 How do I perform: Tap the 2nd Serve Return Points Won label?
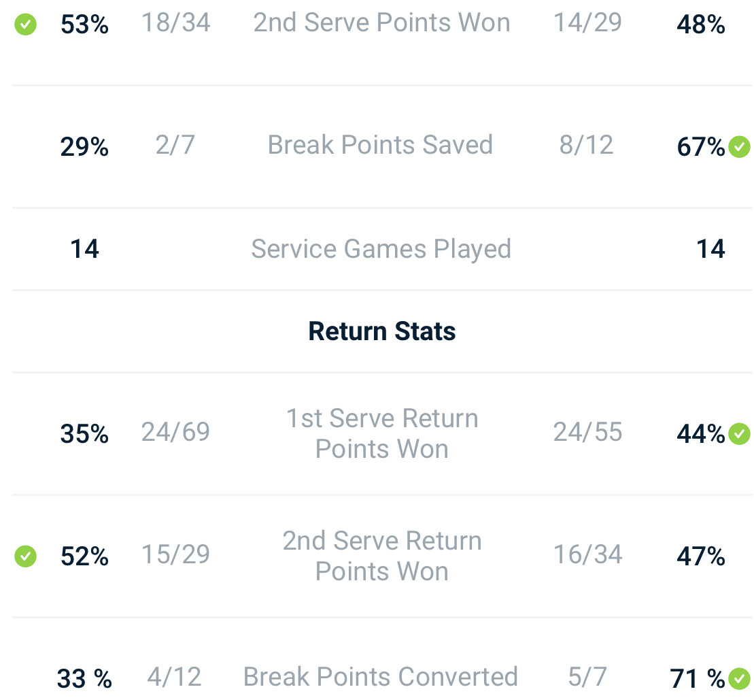tap(382, 556)
